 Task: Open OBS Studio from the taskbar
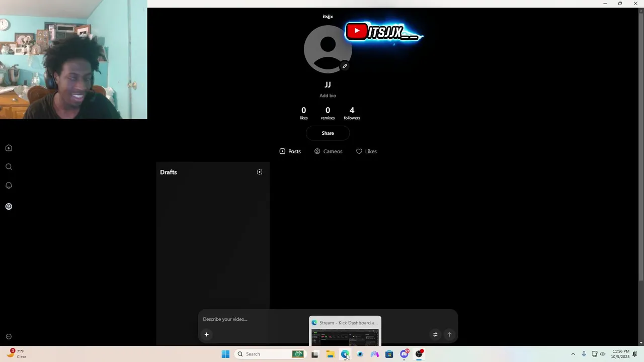pos(419,354)
